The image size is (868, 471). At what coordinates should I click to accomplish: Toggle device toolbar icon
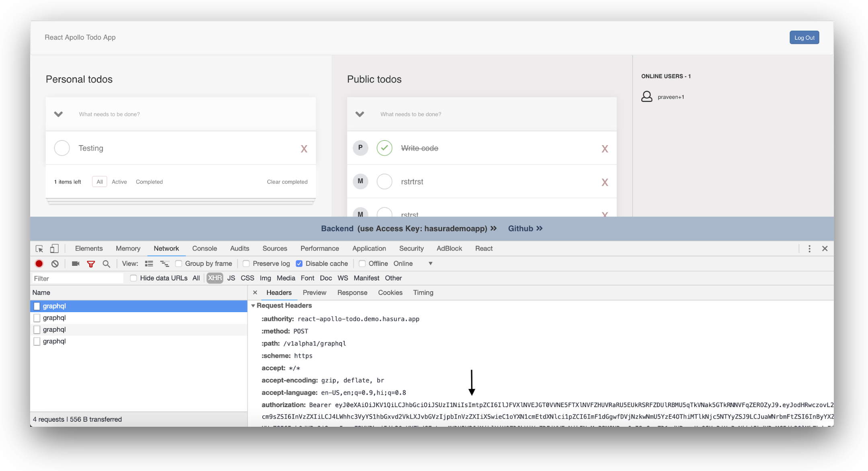(x=54, y=249)
